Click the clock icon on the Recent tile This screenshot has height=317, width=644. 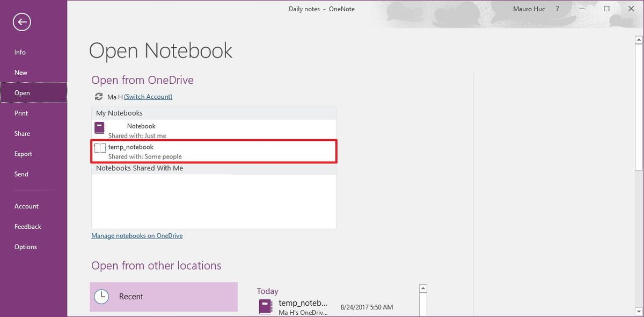[x=101, y=296]
